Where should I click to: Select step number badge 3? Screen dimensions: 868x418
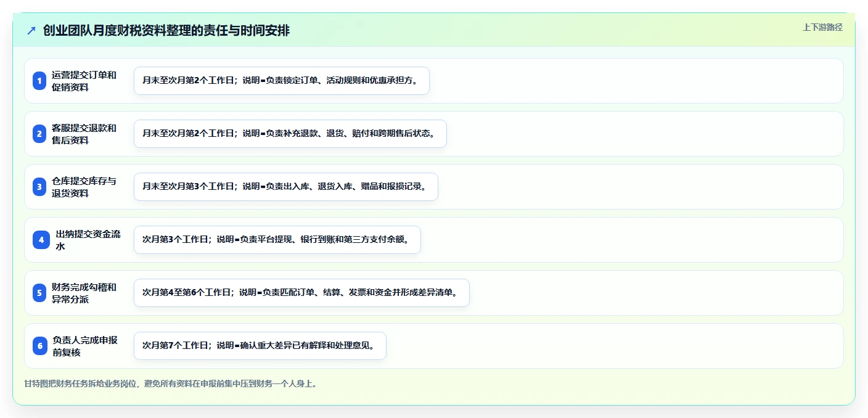39,187
